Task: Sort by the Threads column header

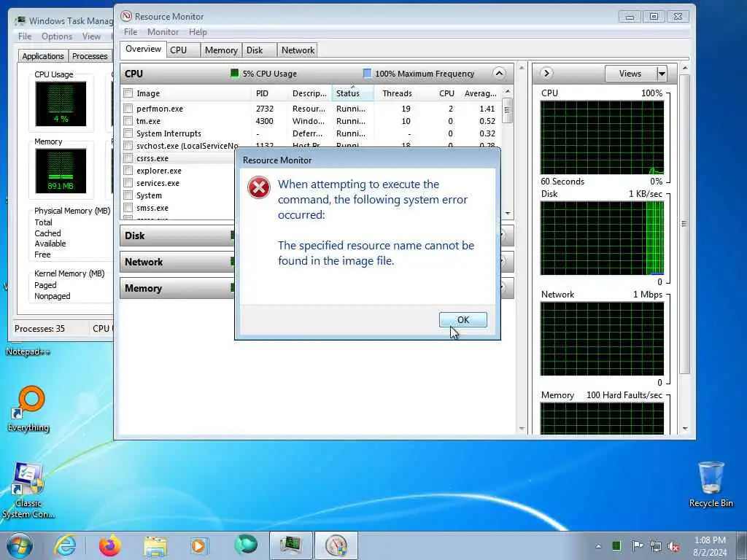Action: [398, 93]
